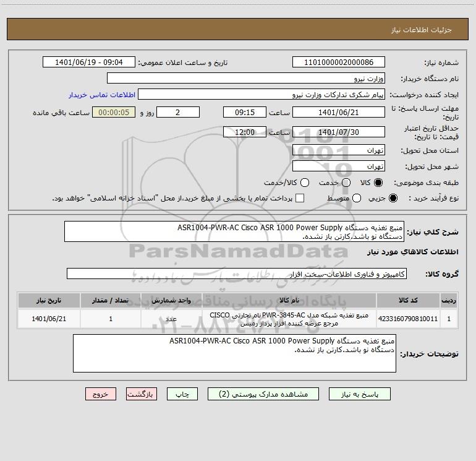Click the ردیف column header

tap(449, 300)
